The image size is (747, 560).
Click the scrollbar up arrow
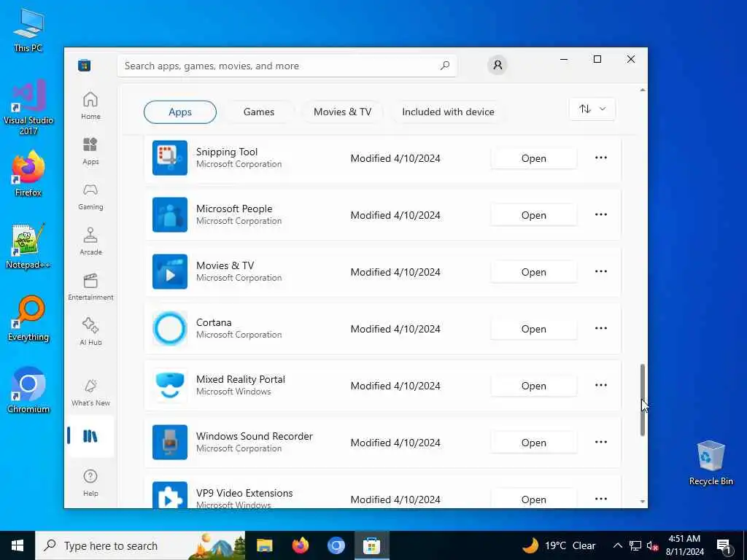643,90
